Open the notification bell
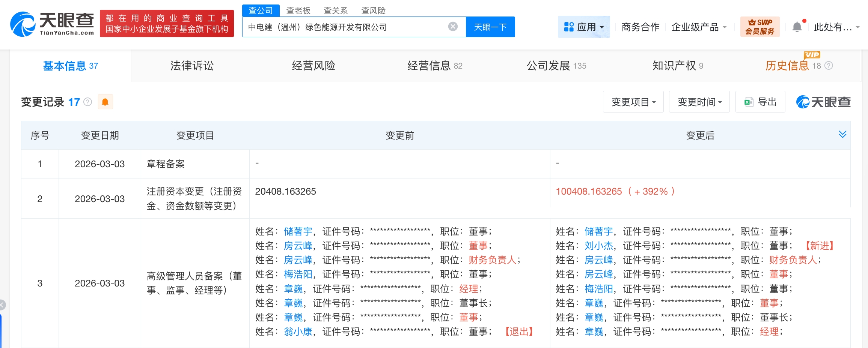The image size is (868, 348). [797, 27]
